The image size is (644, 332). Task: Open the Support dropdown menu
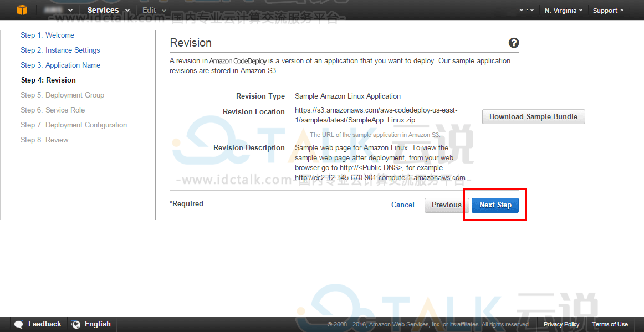click(609, 11)
